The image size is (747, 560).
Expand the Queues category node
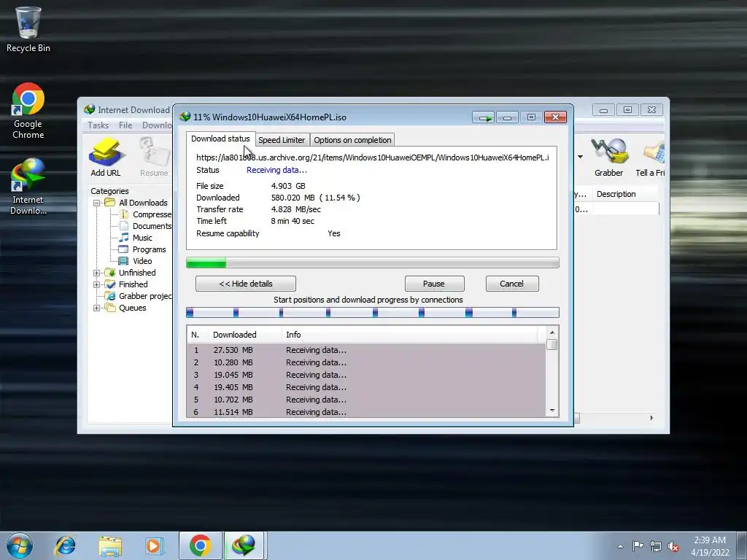point(97,308)
